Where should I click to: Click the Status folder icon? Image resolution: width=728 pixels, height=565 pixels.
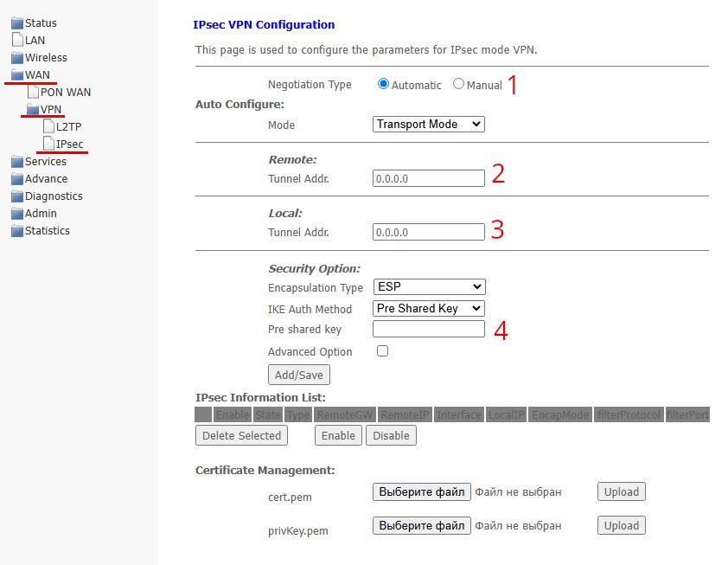[17, 23]
